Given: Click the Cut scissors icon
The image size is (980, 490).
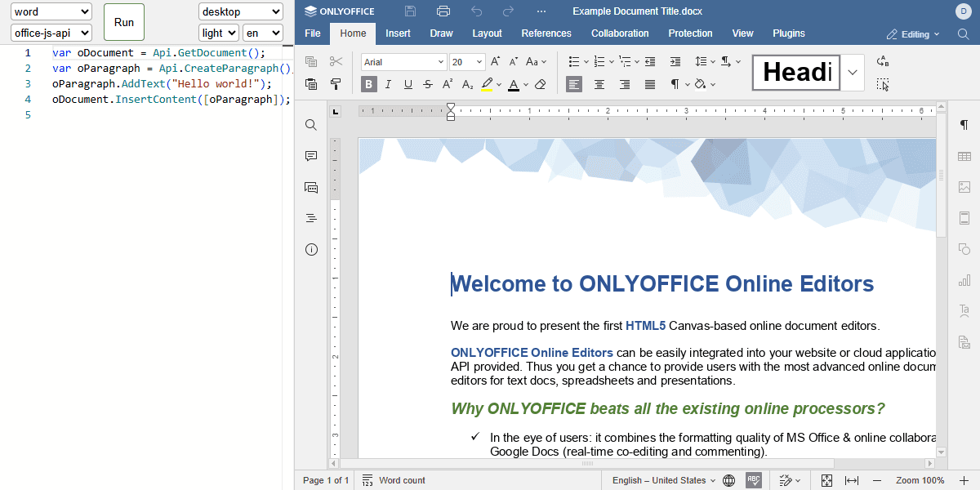Looking at the screenshot, I should pos(336,62).
